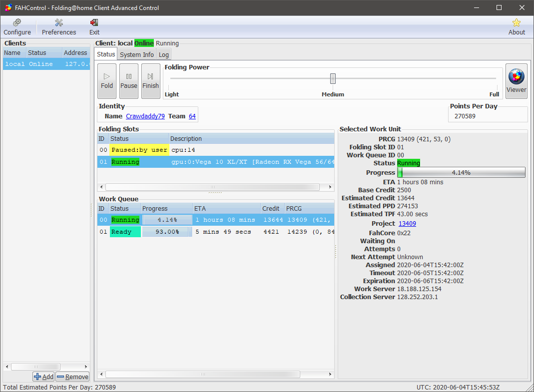Click the 93.00% progress cell
Viewport: 534px width, 392px height.
[167, 232]
